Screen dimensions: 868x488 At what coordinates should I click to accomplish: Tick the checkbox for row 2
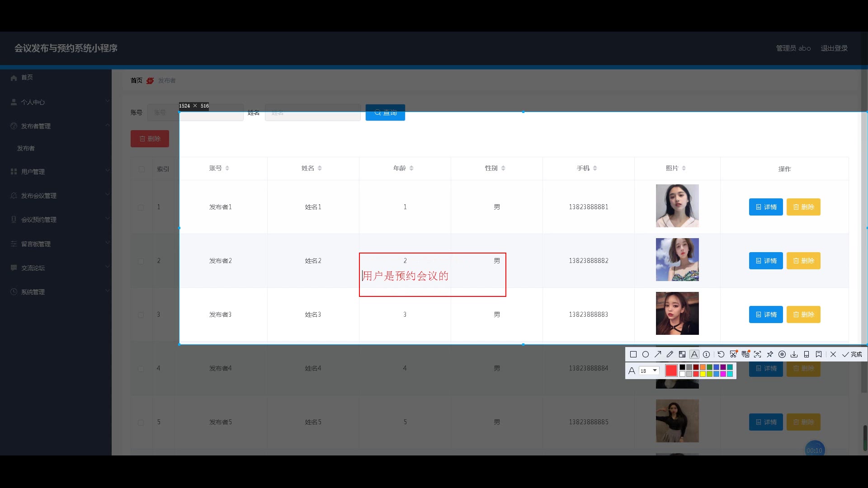[x=141, y=261]
